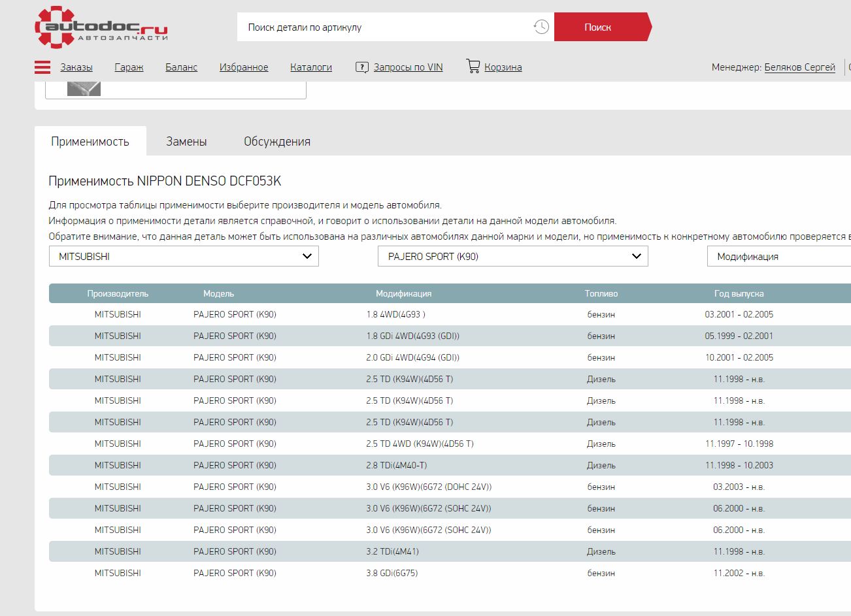Open the Заказы link

[x=76, y=67]
